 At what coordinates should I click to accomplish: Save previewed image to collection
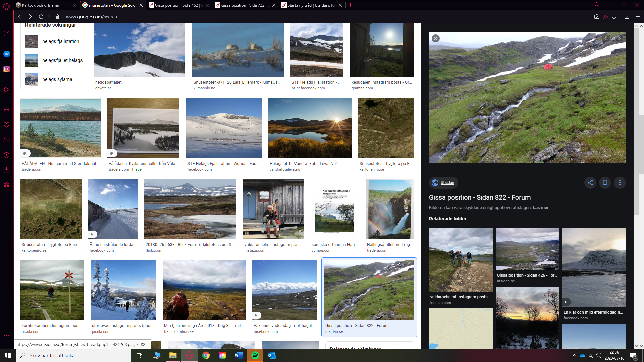[605, 183]
